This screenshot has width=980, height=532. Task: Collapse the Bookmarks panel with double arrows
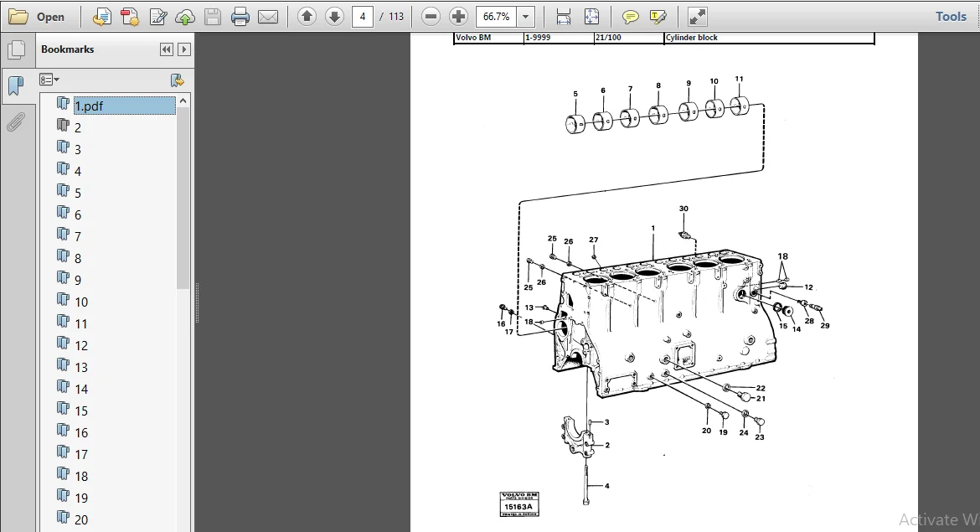click(x=166, y=49)
